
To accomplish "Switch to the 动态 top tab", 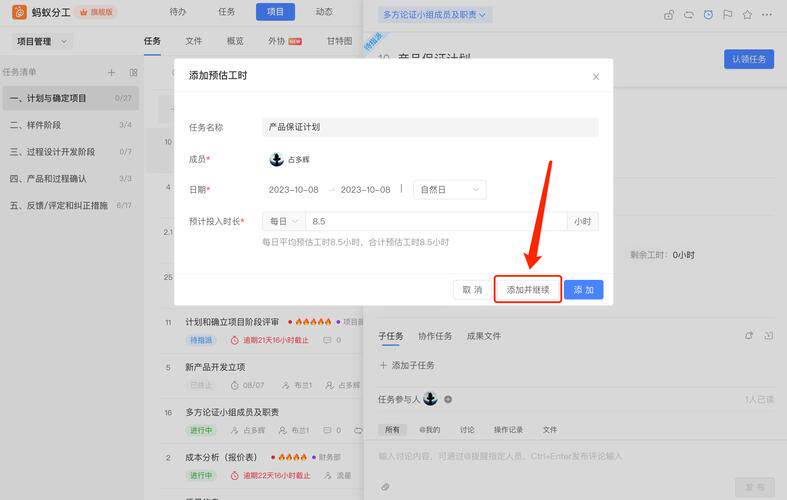I will [324, 12].
